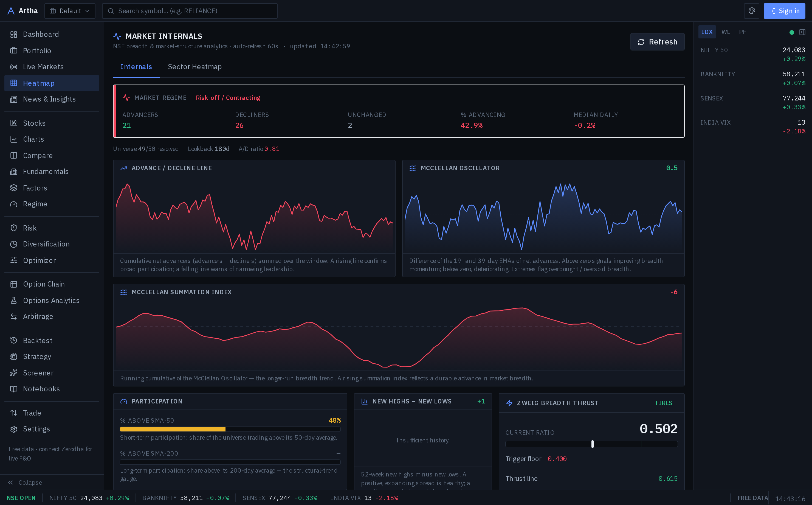Select the Compare columns icon
Screen dimensions: 812x505
point(14,156)
